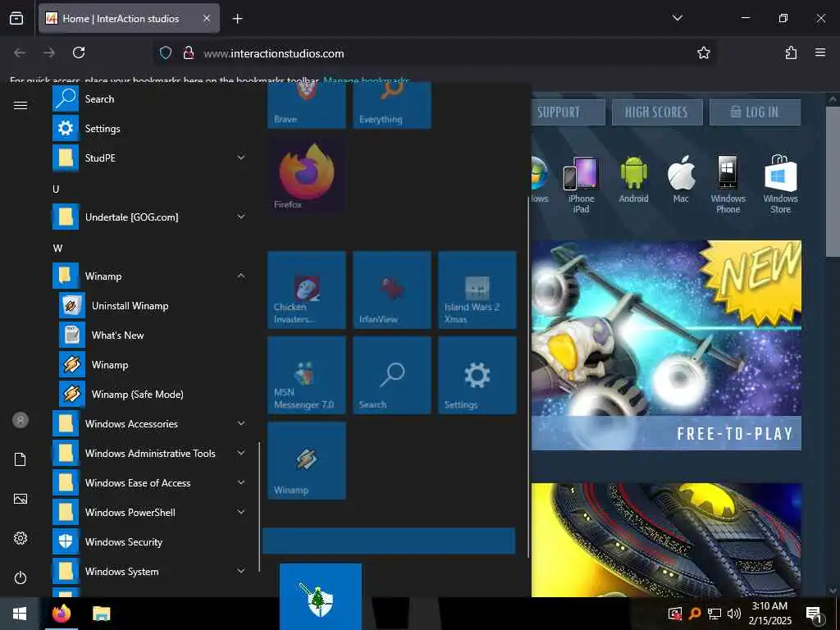Open the yellow spaceship game banner
The width and height of the screenshot is (840, 630).
click(666, 540)
